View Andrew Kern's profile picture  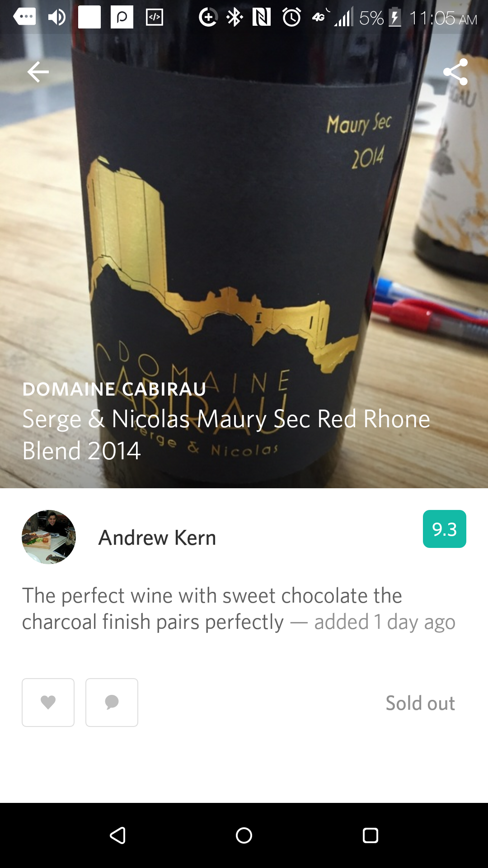point(49,537)
